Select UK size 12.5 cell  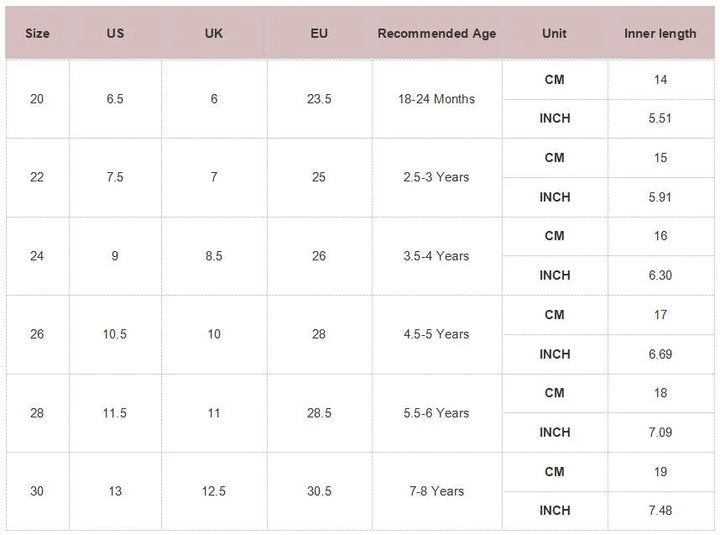214,491
